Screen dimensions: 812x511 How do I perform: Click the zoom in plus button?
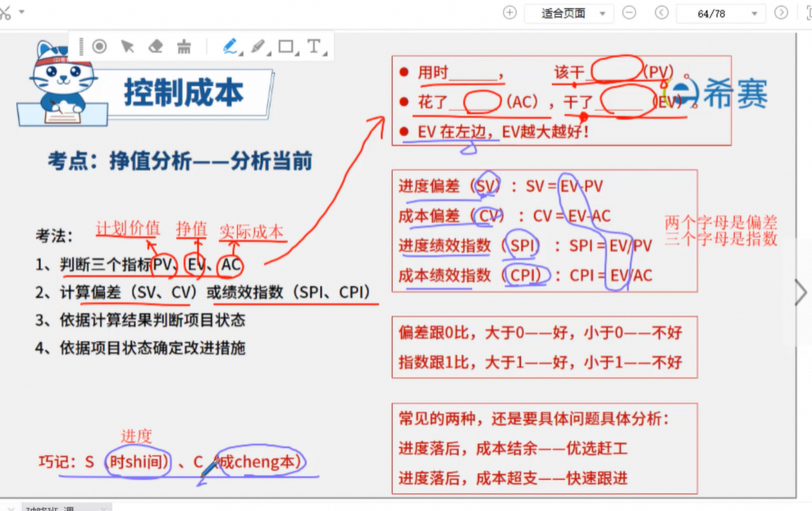(509, 12)
